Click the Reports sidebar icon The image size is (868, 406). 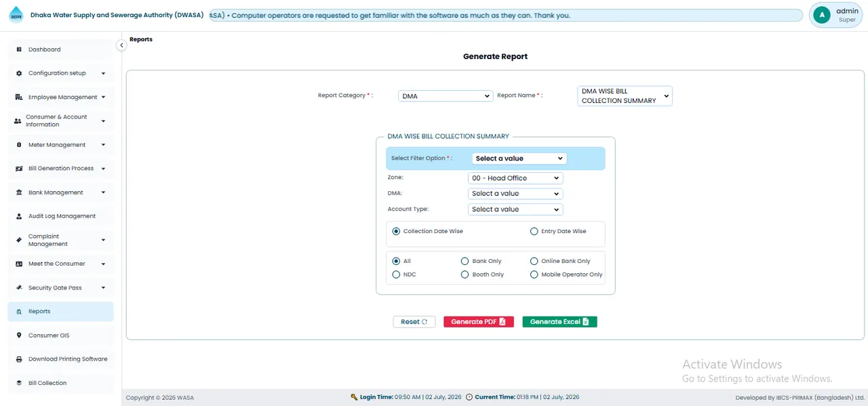(19, 312)
